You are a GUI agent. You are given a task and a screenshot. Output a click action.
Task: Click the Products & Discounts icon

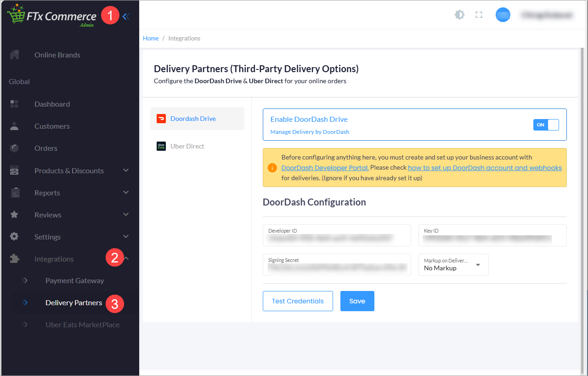(14, 171)
